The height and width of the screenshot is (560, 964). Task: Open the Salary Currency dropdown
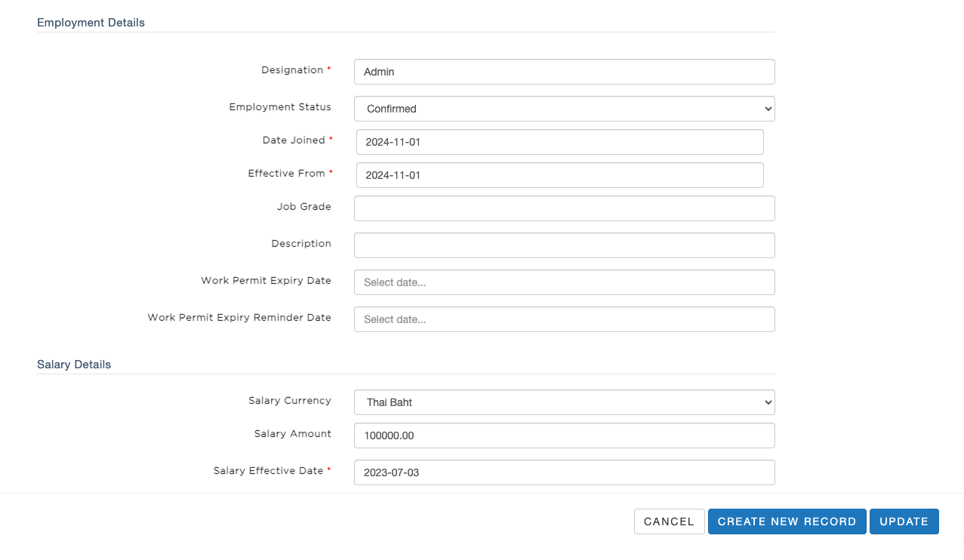[x=564, y=402]
